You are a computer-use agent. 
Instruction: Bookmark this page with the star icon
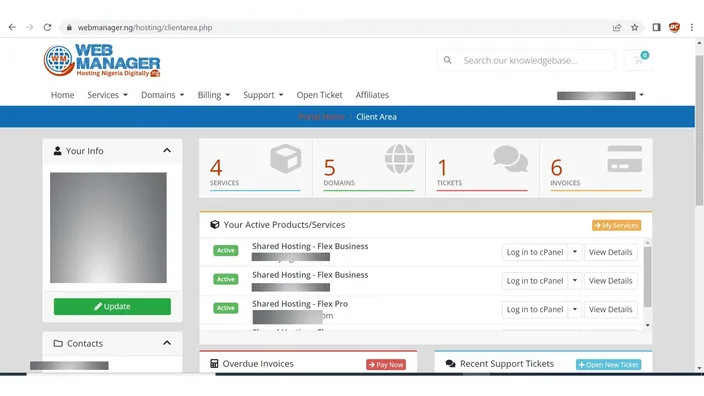click(634, 27)
